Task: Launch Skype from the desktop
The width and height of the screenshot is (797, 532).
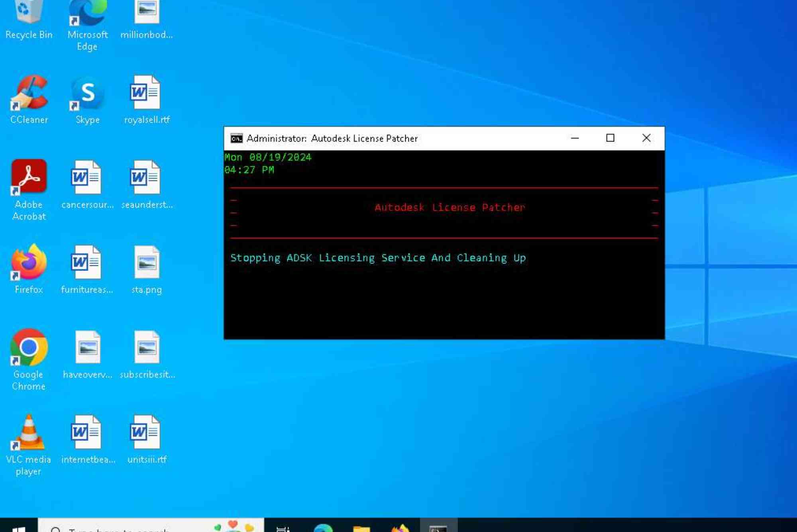Action: tap(87, 100)
